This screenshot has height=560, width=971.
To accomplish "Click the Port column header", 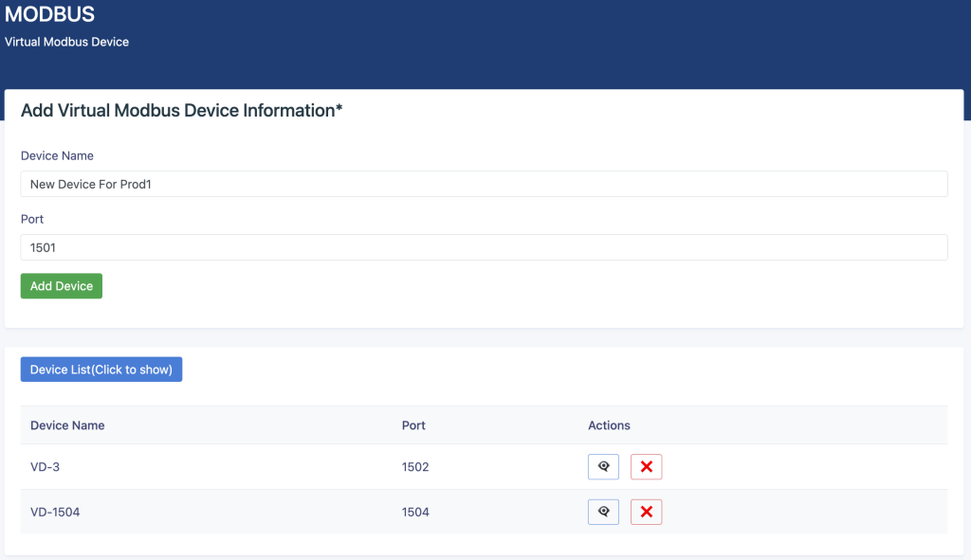I will click(x=413, y=425).
